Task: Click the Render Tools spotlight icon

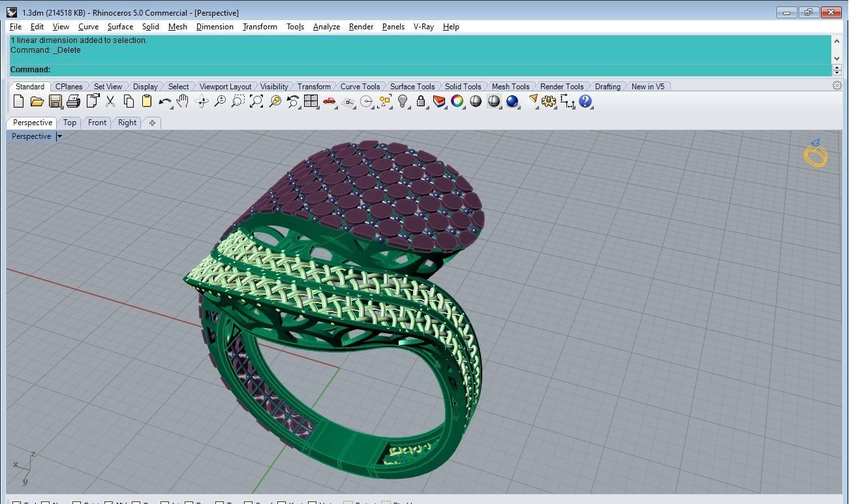Action: pos(532,101)
